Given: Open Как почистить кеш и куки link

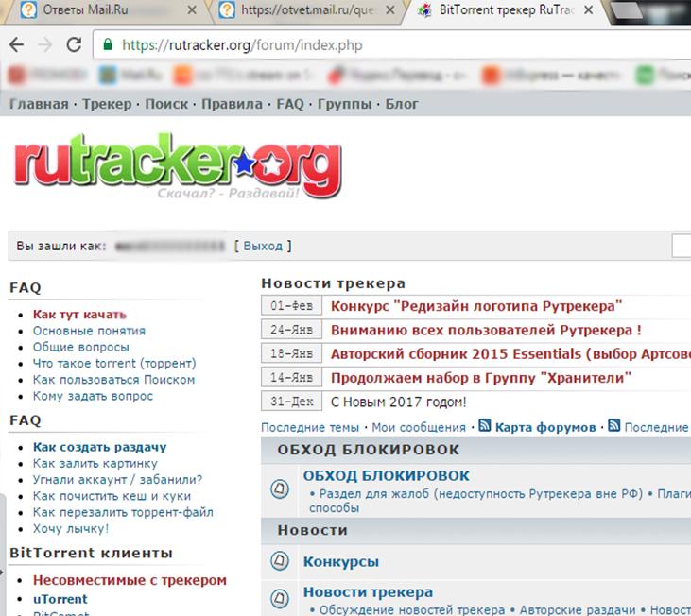Looking at the screenshot, I should point(112,496).
